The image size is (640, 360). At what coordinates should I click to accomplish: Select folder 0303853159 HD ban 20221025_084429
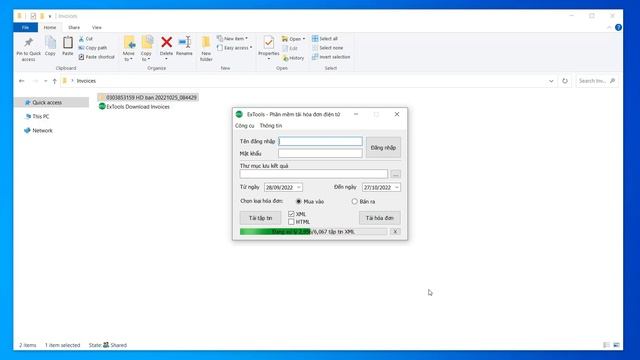pyautogui.click(x=148, y=98)
